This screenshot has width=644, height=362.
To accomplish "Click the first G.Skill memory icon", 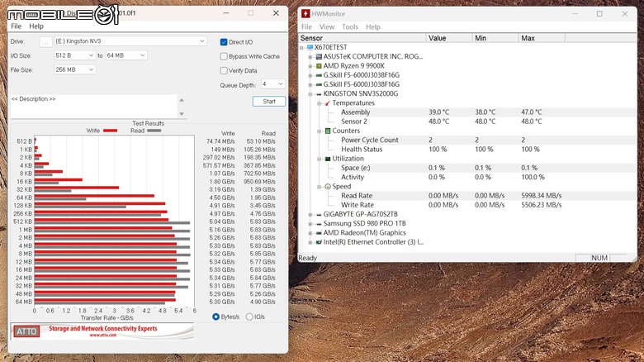I will point(319,75).
